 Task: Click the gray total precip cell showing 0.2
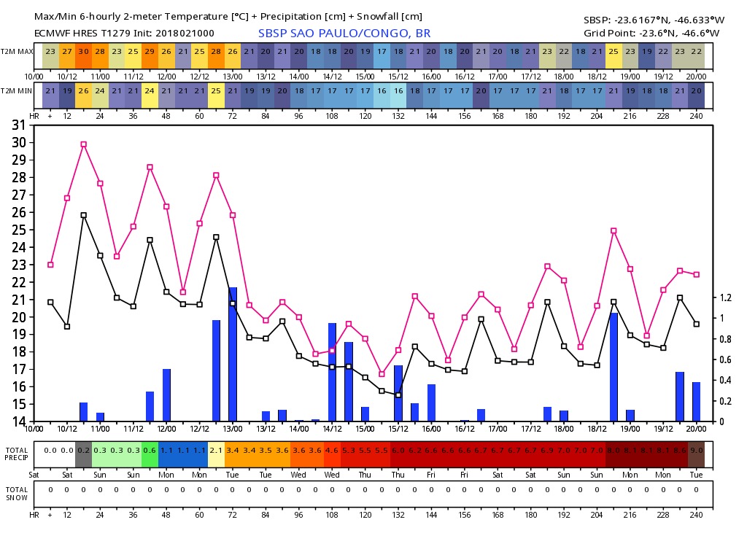click(x=83, y=451)
